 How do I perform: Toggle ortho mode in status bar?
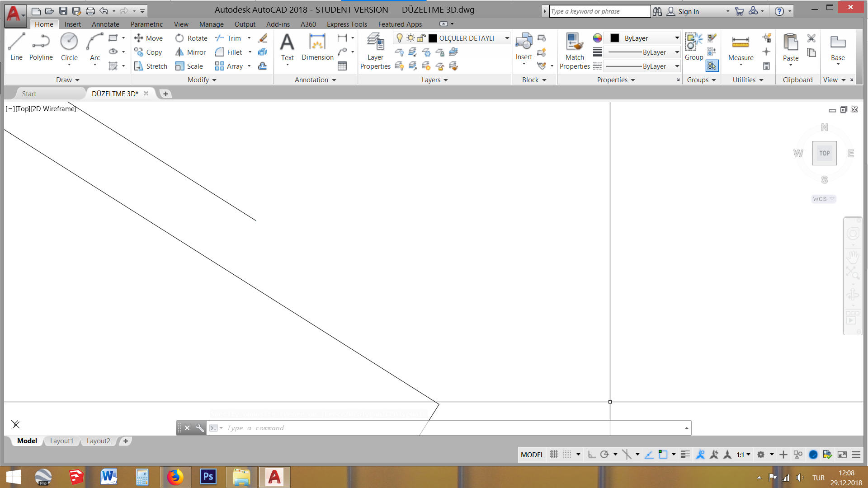click(591, 455)
